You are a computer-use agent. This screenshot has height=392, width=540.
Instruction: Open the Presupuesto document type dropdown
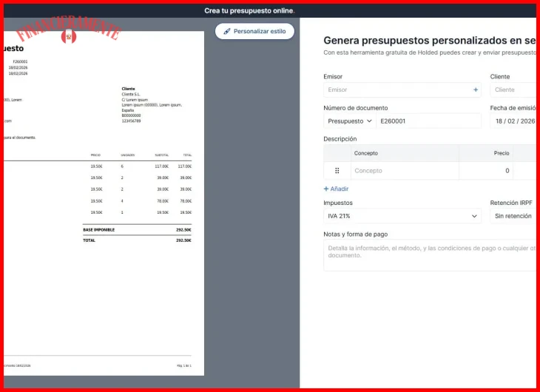[350, 121]
